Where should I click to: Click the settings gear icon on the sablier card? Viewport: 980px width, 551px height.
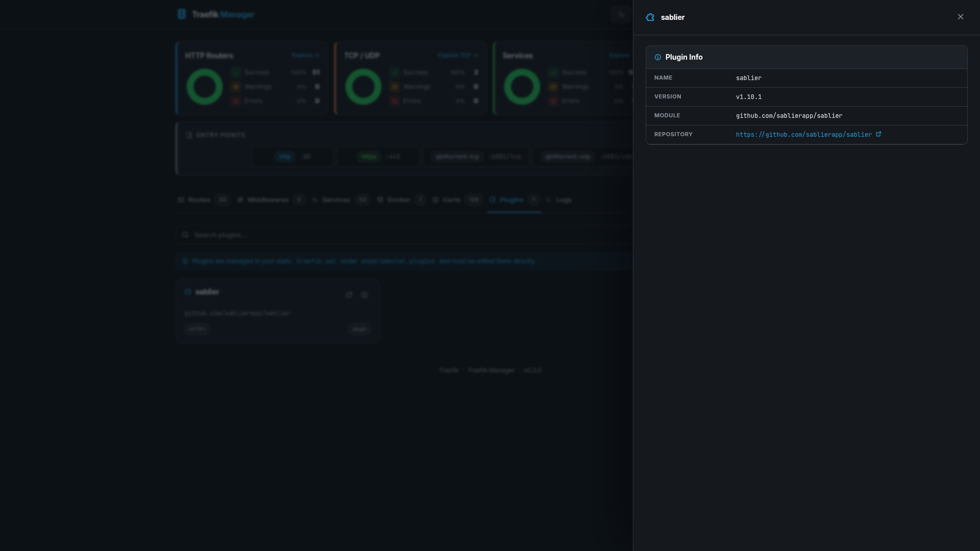coord(364,294)
